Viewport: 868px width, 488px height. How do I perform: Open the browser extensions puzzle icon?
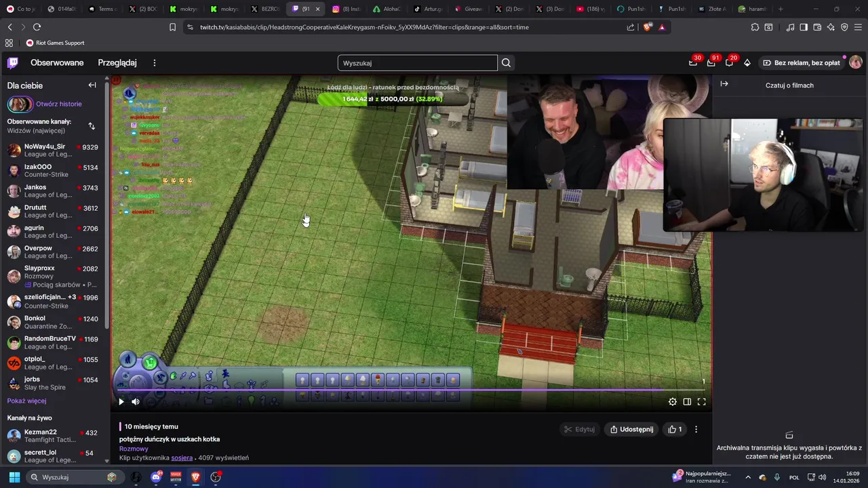755,27
